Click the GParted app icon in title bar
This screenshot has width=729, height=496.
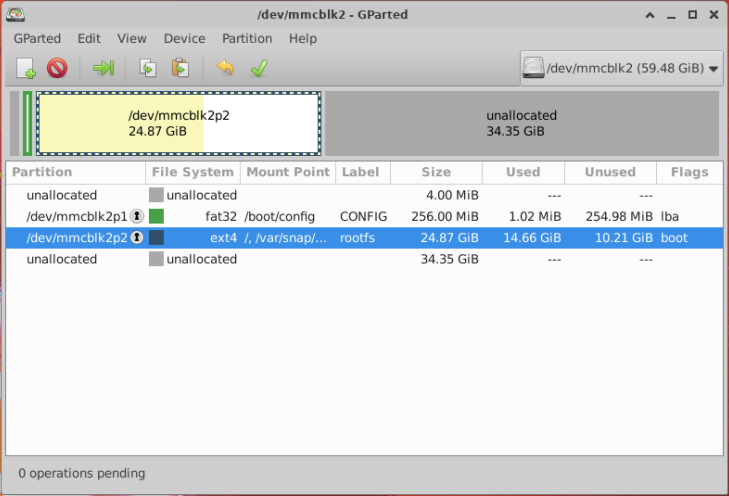pyautogui.click(x=15, y=14)
